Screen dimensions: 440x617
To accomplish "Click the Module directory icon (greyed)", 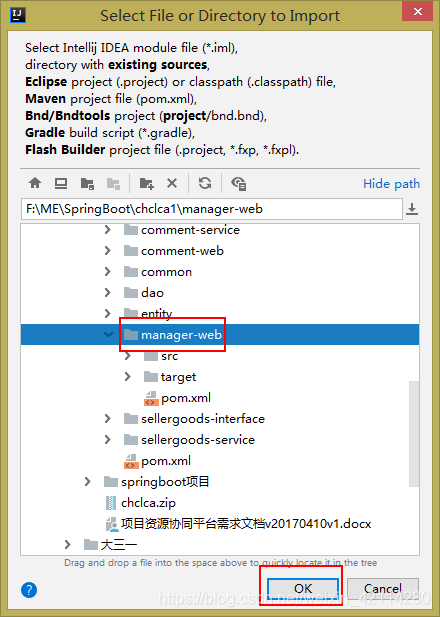I will tap(113, 183).
